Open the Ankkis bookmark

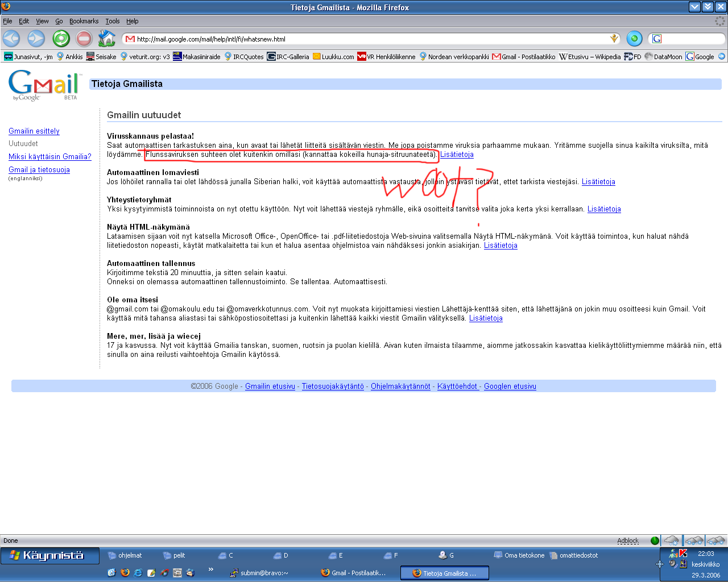coord(69,56)
